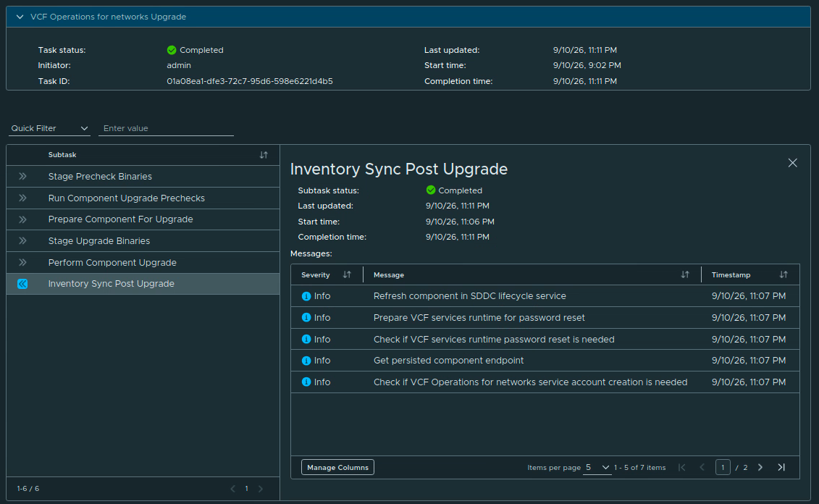Close the Inventory Sync Post Upgrade detail panel
The width and height of the screenshot is (819, 504).
coord(792,163)
